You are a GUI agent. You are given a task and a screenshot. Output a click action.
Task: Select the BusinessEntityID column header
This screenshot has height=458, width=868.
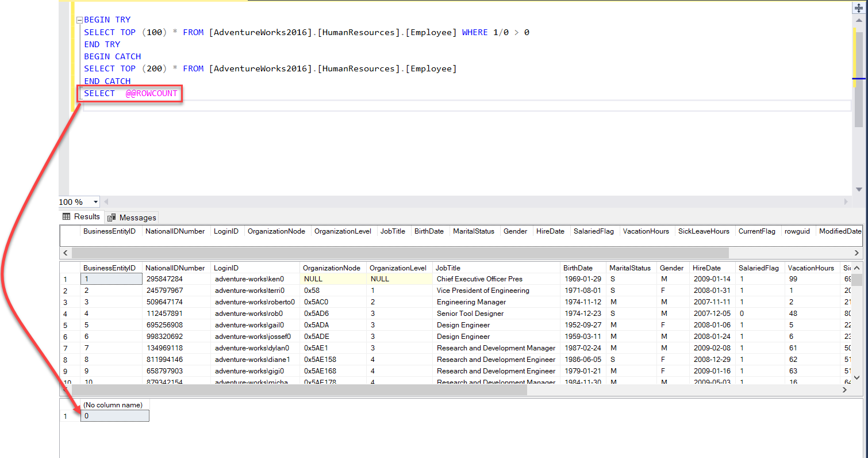point(109,268)
